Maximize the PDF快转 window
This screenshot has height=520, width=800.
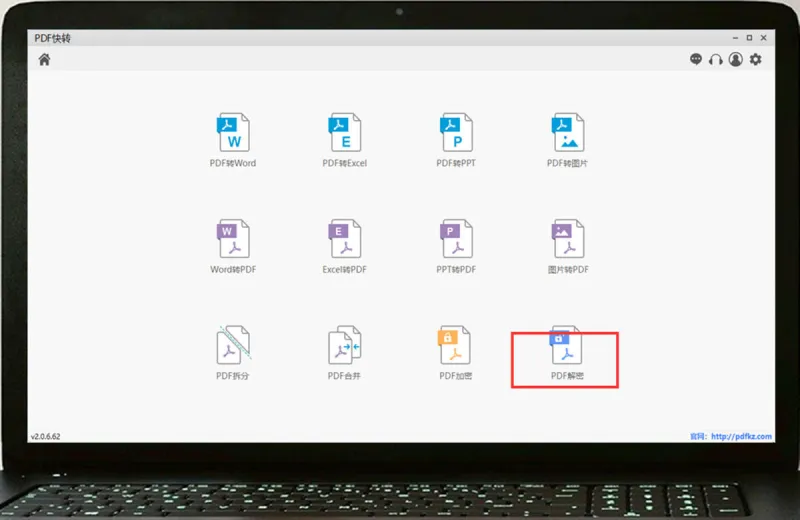[749, 38]
